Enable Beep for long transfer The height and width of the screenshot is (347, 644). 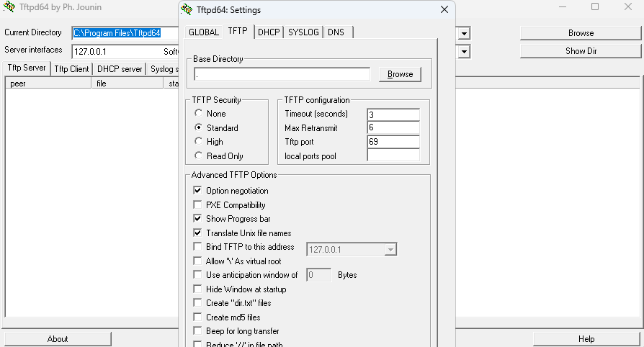click(197, 331)
